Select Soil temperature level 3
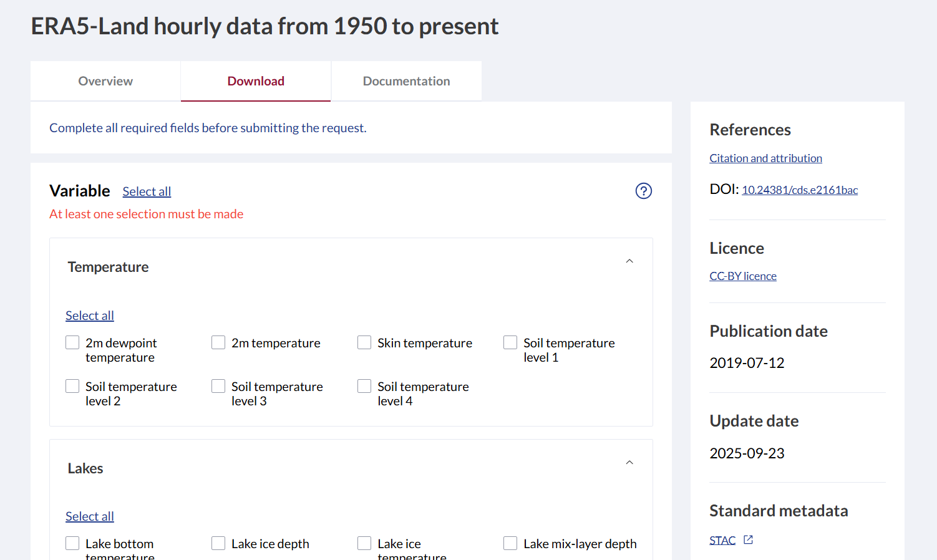The width and height of the screenshot is (937, 560). tap(218, 386)
